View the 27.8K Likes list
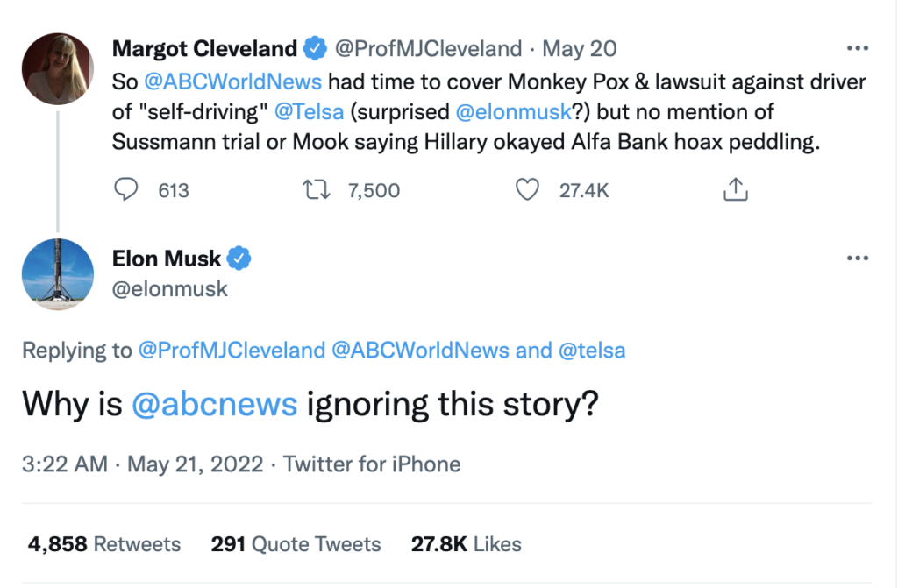898x588 pixels. (x=466, y=544)
